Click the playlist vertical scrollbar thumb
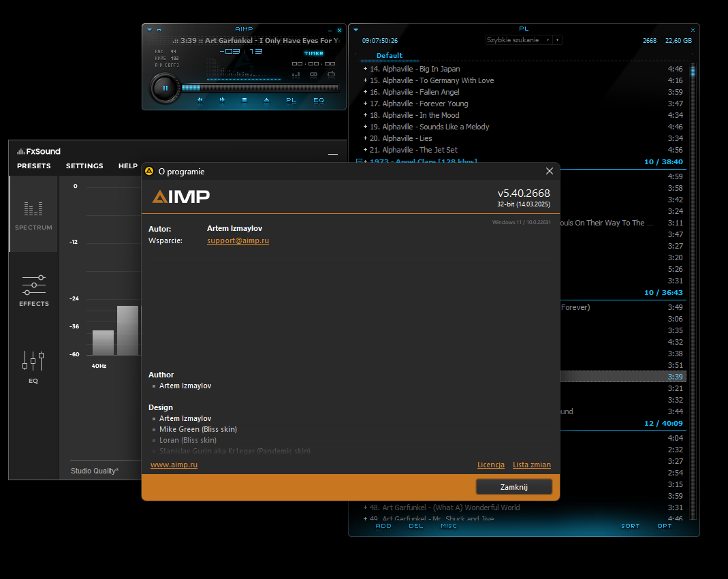This screenshot has height=579, width=728. pyautogui.click(x=693, y=72)
